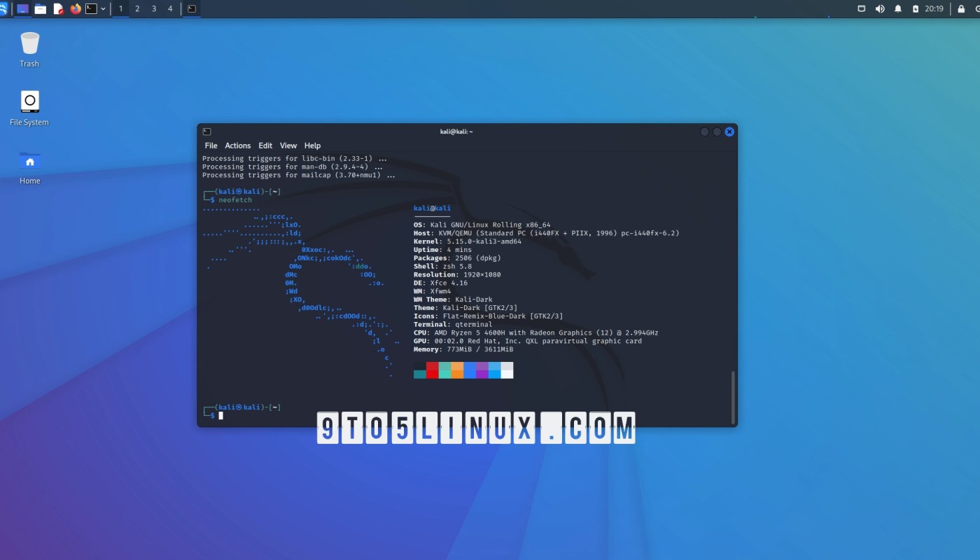Click the 'kali@kali' neofetch header

[432, 208]
